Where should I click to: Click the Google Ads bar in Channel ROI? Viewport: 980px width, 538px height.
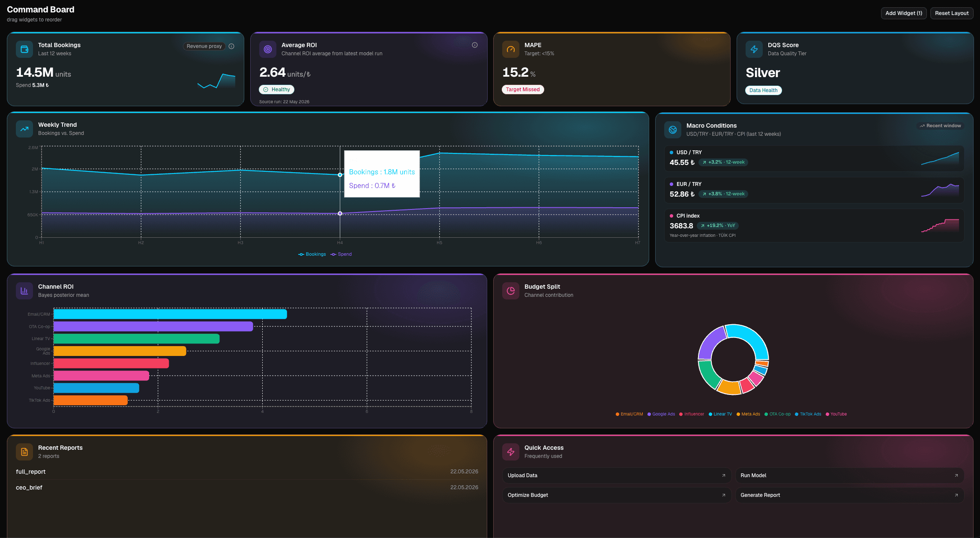tap(120, 351)
